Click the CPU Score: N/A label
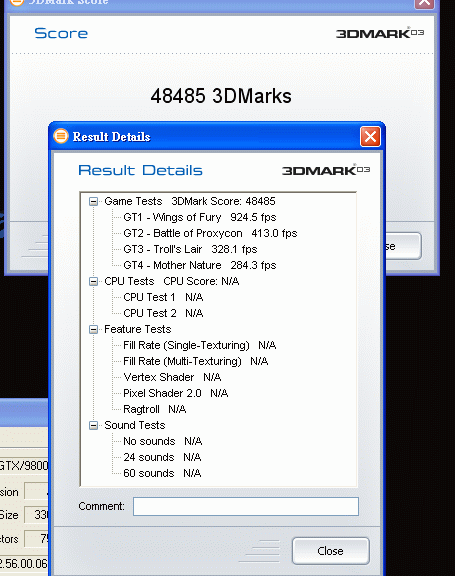Viewport: 455px width, 576px height. pyautogui.click(x=201, y=281)
